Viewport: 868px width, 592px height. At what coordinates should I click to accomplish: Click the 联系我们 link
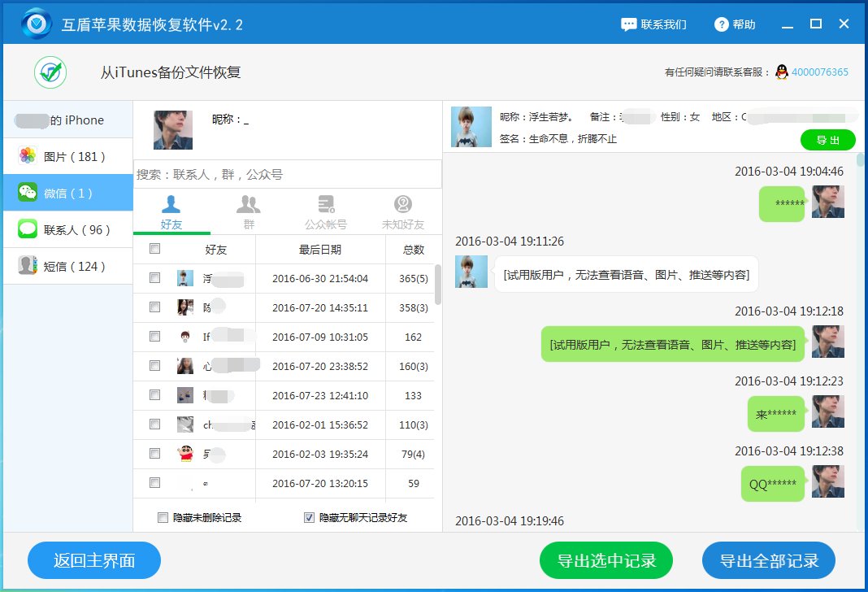click(664, 24)
